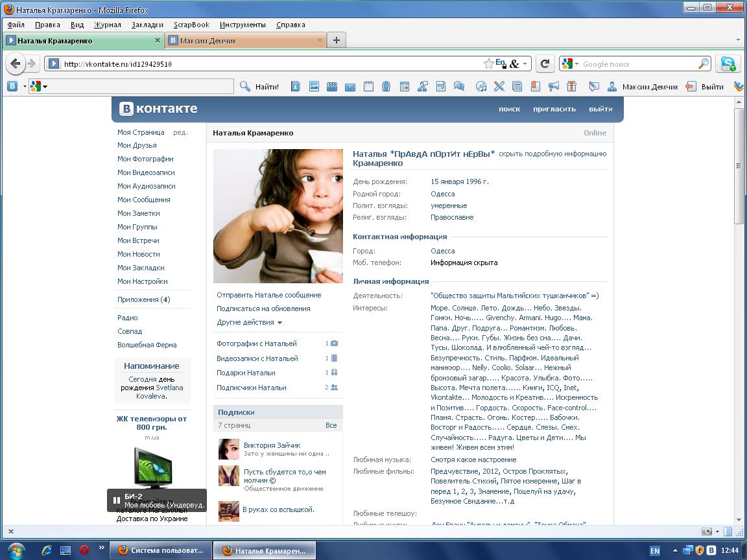Expand the Другие действия dropdown
Screen dimensions: 747x560
pos(250,322)
